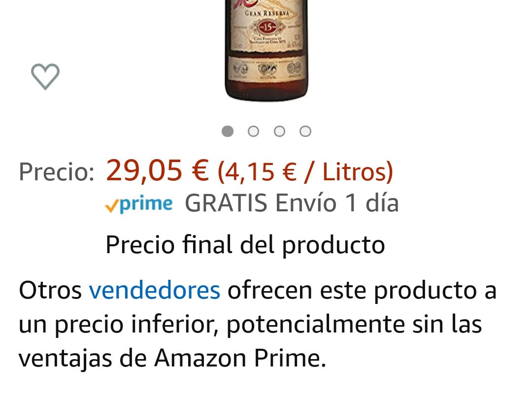Viewport: 532px width, 398px height.
Task: Click the Amazon Prime advantages notice text
Action: [x=258, y=325]
